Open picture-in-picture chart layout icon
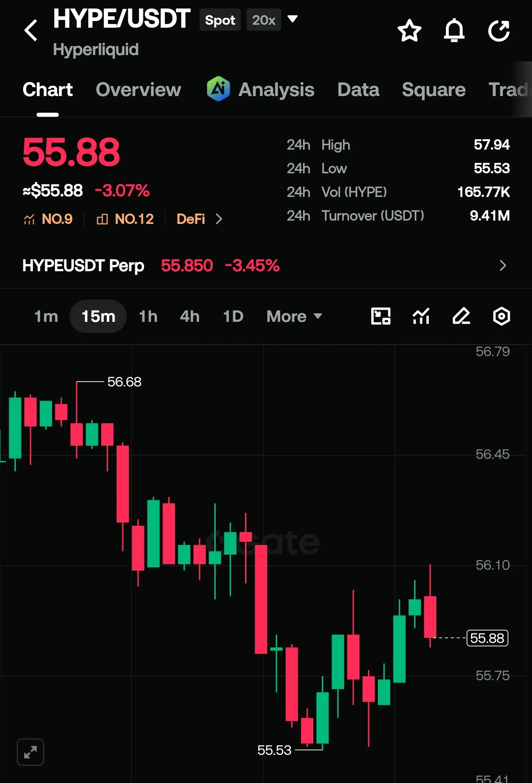This screenshot has width=532, height=783. click(381, 316)
